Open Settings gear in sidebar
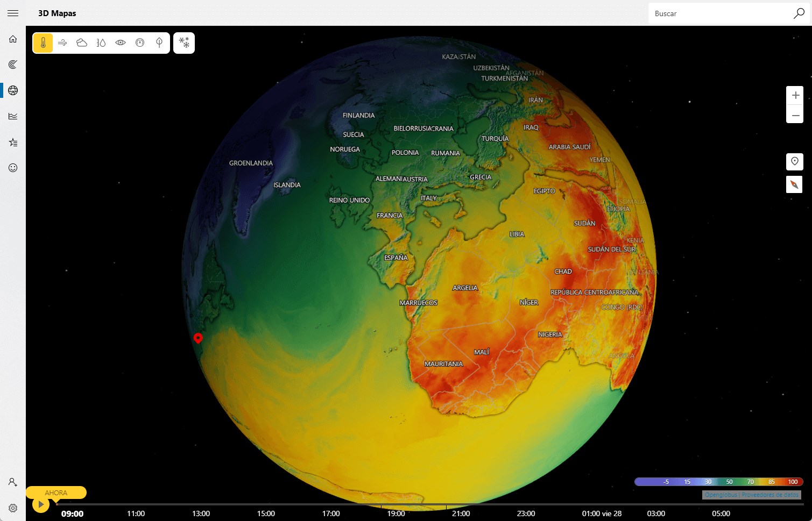Screen dimensions: 812x521 click(x=13, y=508)
